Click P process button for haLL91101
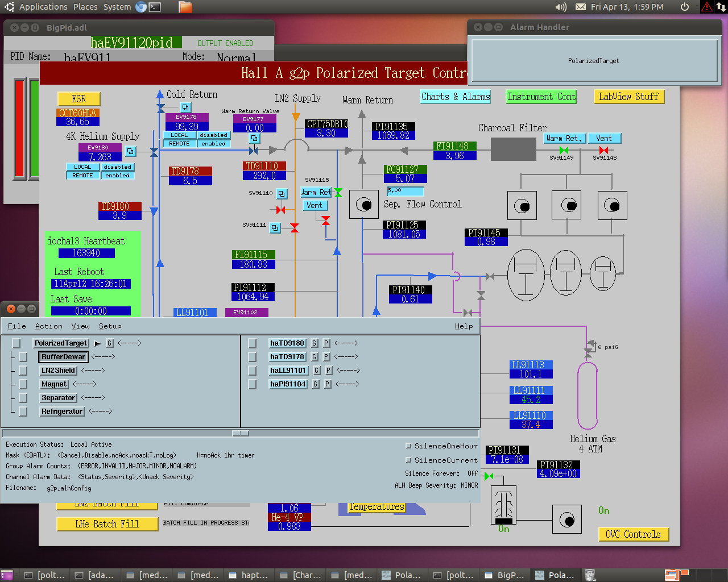This screenshot has height=582, width=728. (x=328, y=371)
